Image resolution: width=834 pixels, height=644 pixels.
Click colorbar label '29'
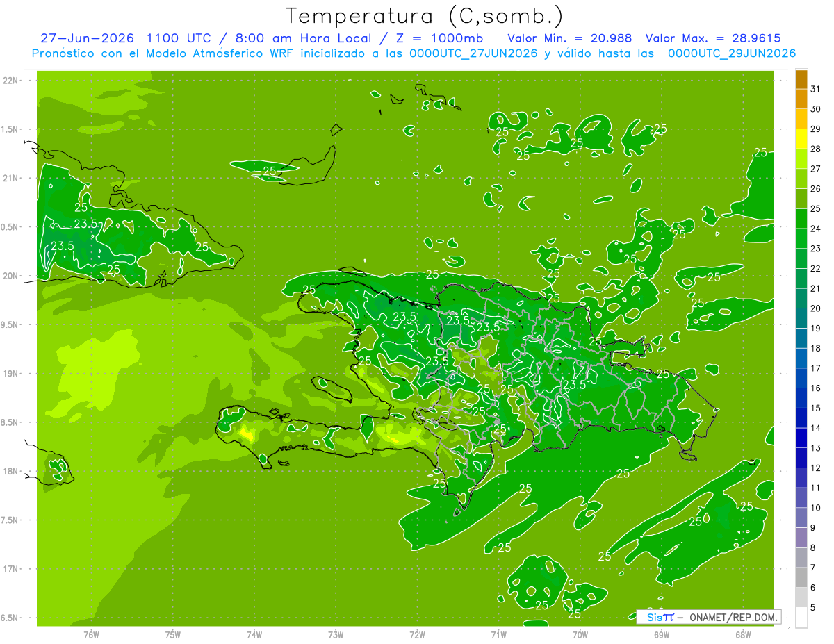(816, 129)
